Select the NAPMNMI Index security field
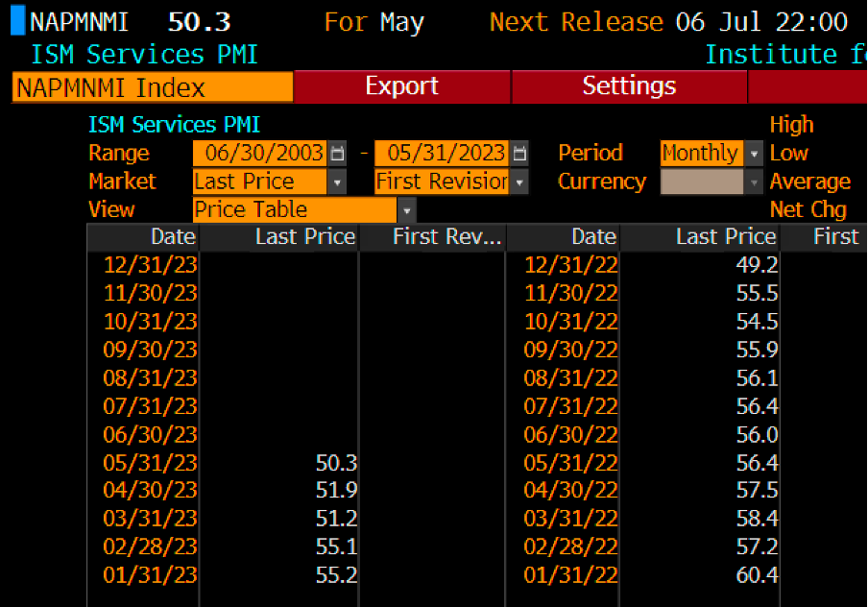Image resolution: width=868 pixels, height=607 pixels. click(x=153, y=87)
